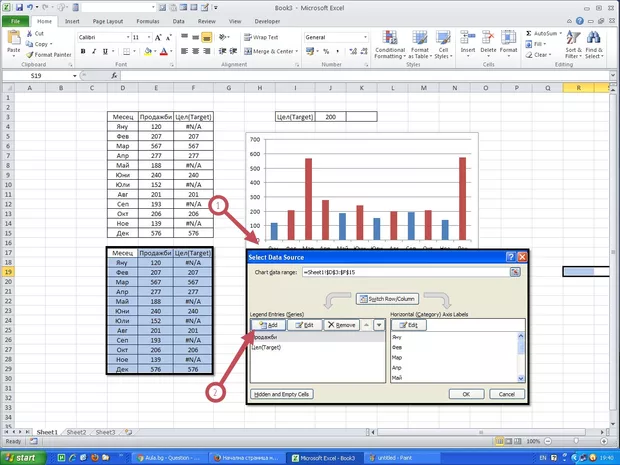Click the Increase Decimal icon

click(x=353, y=51)
